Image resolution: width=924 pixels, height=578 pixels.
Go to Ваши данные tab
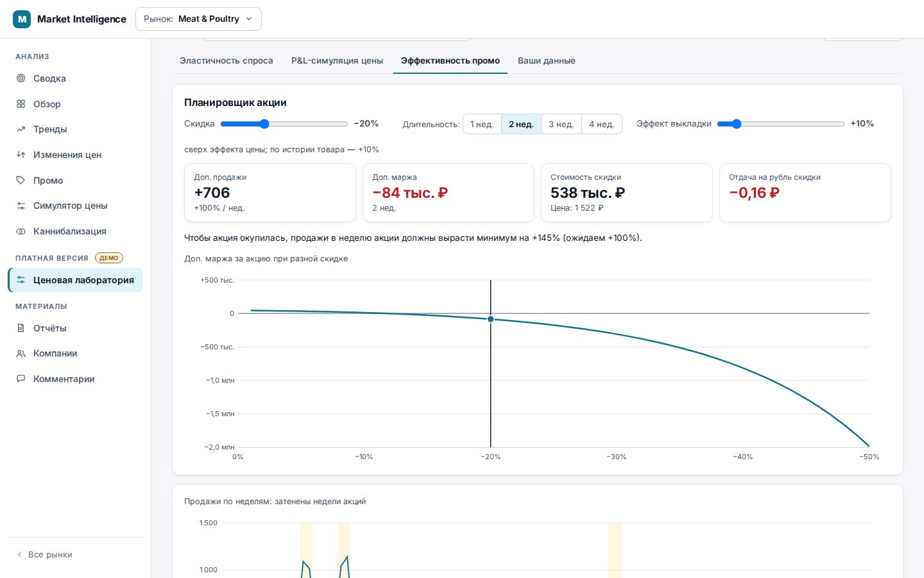pyautogui.click(x=547, y=60)
